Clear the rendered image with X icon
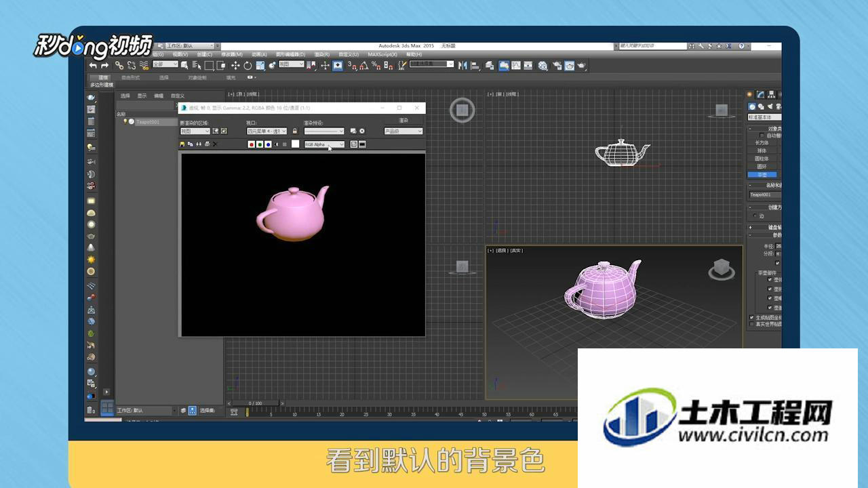Image resolution: width=868 pixels, height=488 pixels. coord(215,144)
